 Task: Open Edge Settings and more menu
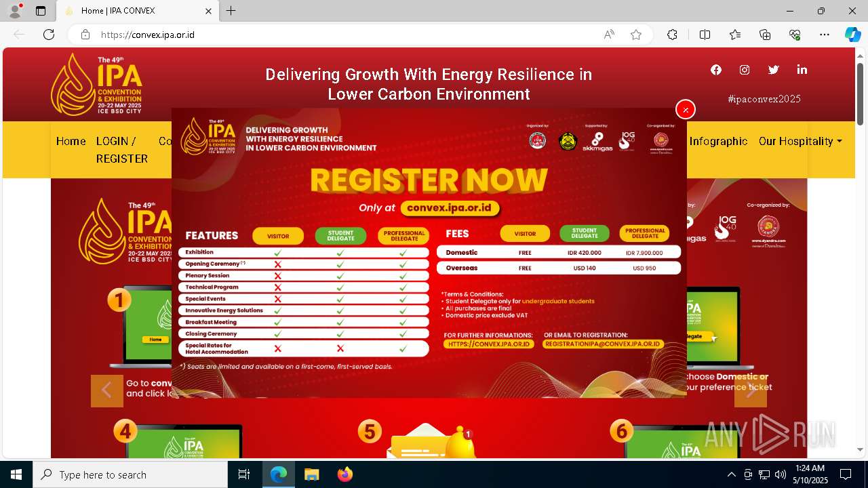point(825,35)
